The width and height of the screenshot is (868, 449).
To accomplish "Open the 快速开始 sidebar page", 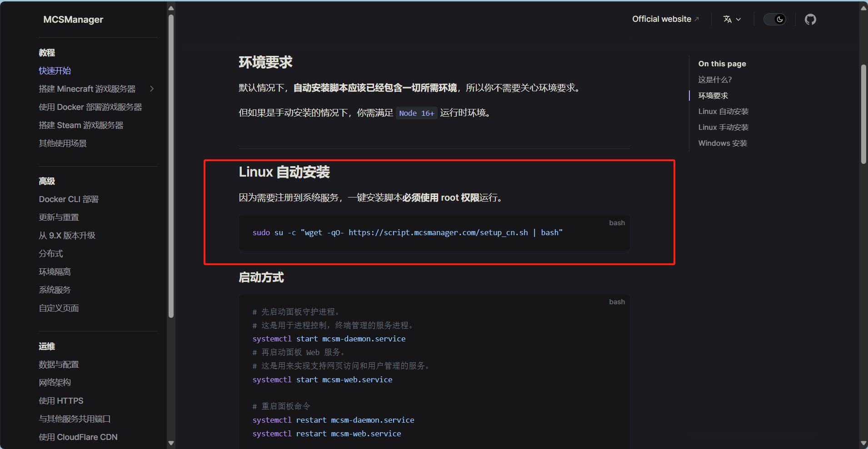I will tap(55, 71).
